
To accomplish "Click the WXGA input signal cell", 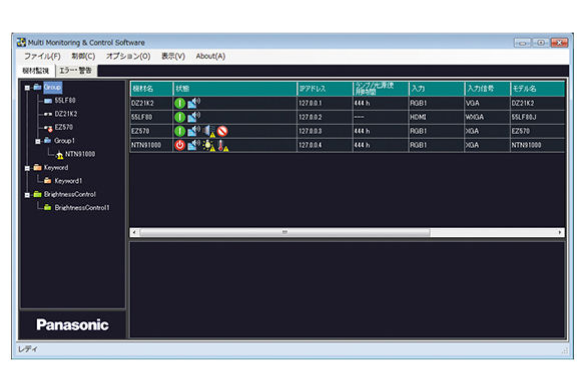I will (x=488, y=117).
